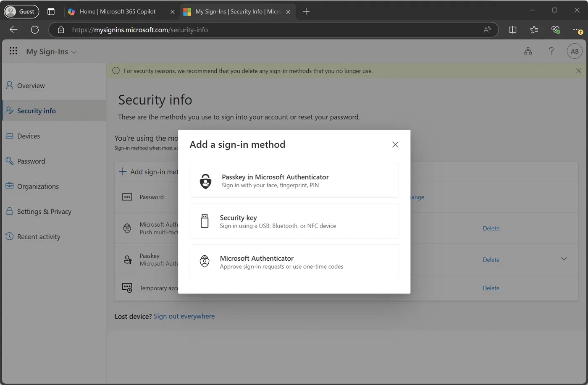Open Password page in sidebar
This screenshot has width=588, height=385.
point(54,161)
